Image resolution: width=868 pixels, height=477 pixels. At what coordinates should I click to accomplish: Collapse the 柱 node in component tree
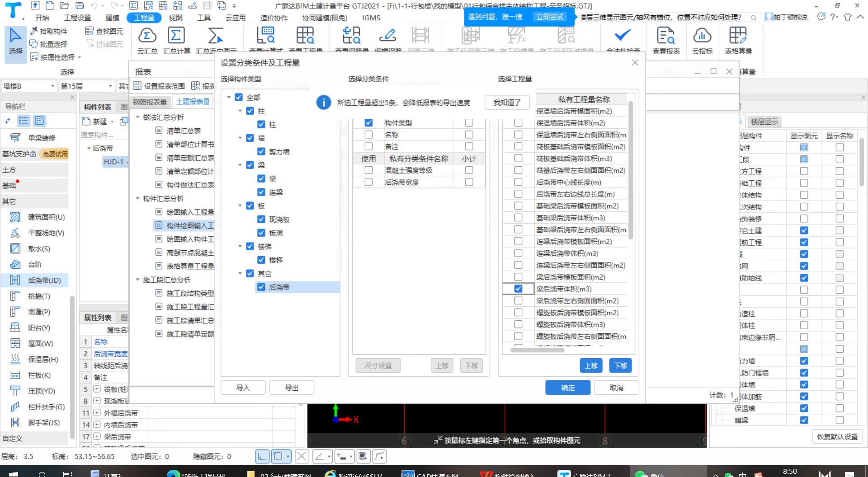(x=240, y=111)
